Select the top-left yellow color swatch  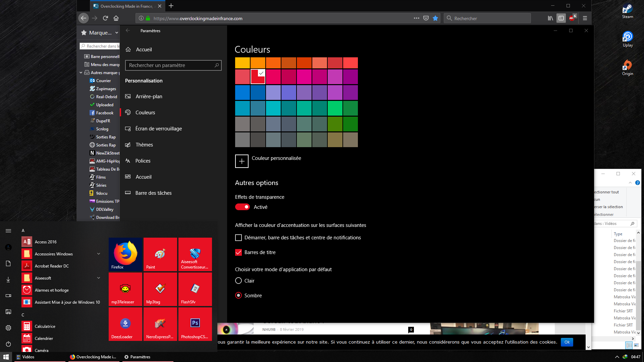242,63
